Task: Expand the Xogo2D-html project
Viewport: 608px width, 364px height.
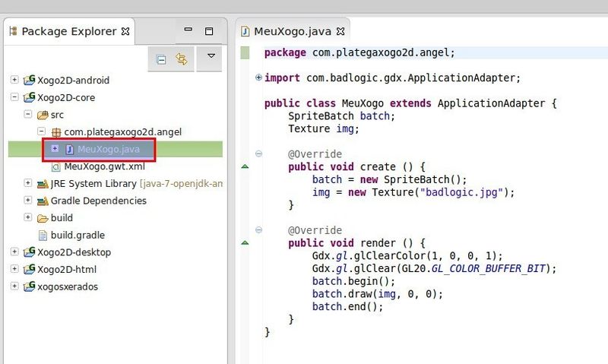Action: click(14, 269)
